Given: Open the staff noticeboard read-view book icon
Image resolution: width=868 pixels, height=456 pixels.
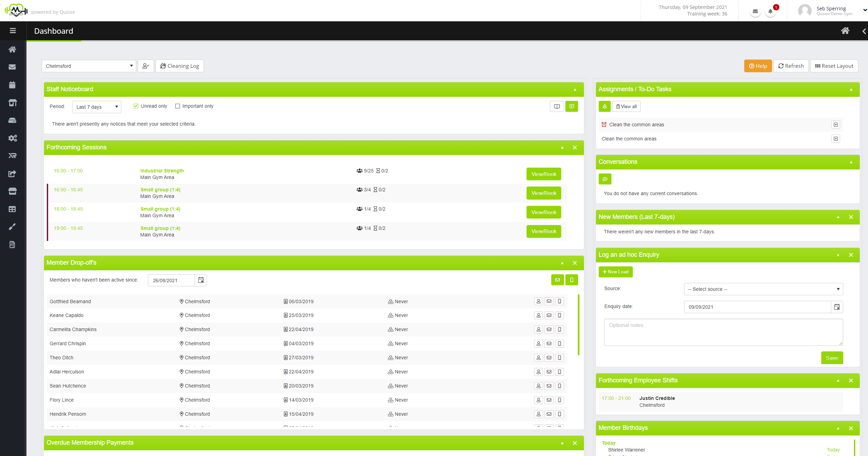Looking at the screenshot, I should [557, 106].
